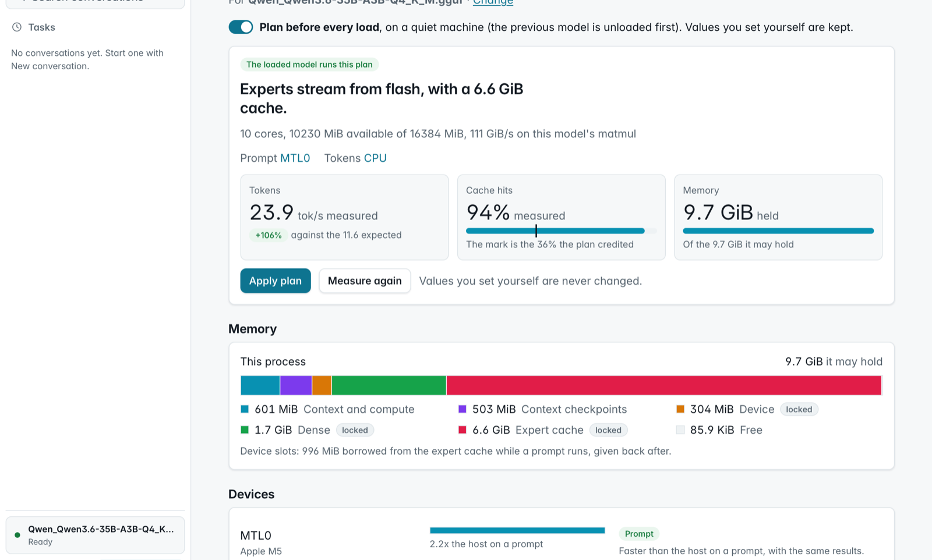The width and height of the screenshot is (932, 560).
Task: Click the 503 MiB Context checkpoints entry
Action: click(543, 409)
